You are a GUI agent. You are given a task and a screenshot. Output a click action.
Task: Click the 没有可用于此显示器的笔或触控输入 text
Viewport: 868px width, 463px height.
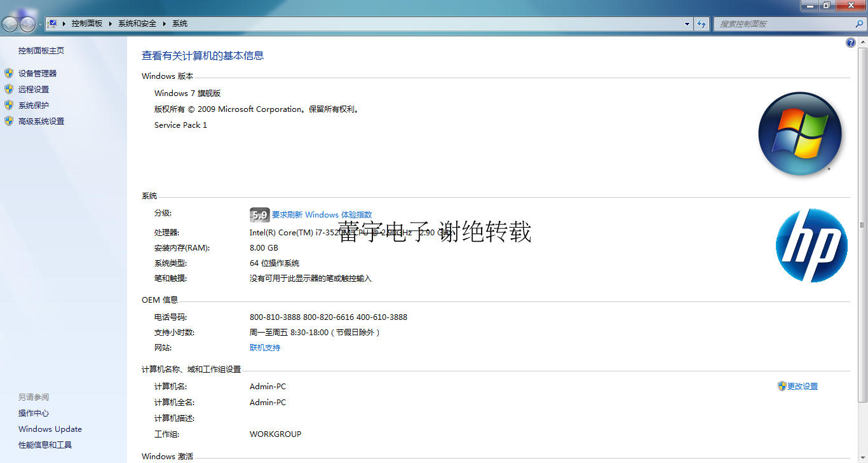tap(311, 279)
